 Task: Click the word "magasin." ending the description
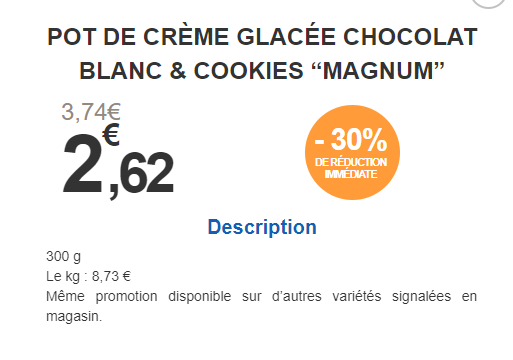(74, 317)
